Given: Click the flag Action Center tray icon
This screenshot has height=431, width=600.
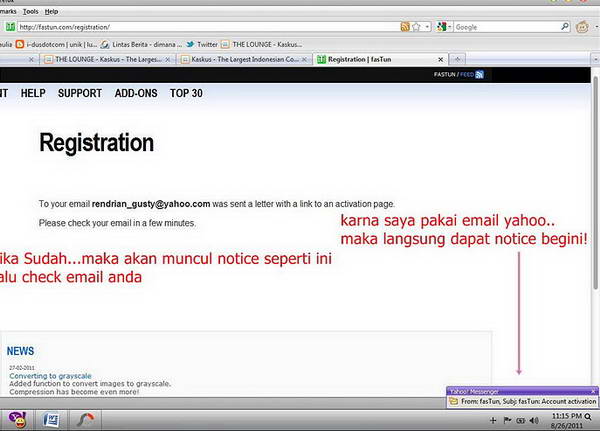Looking at the screenshot, I should (507, 420).
